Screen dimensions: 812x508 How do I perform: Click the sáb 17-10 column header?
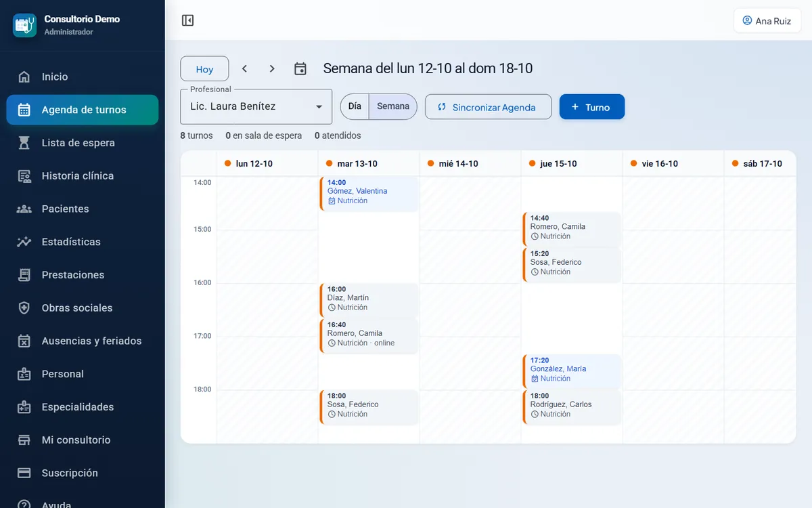pos(760,163)
